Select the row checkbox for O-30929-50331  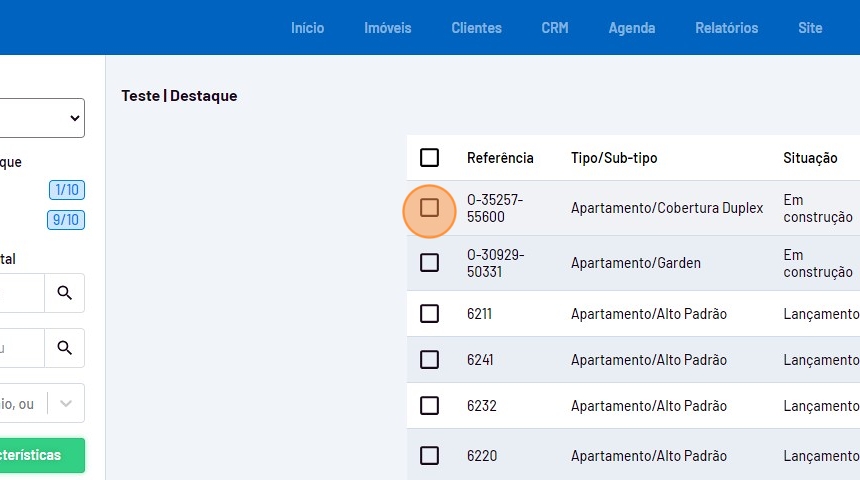pyautogui.click(x=429, y=263)
